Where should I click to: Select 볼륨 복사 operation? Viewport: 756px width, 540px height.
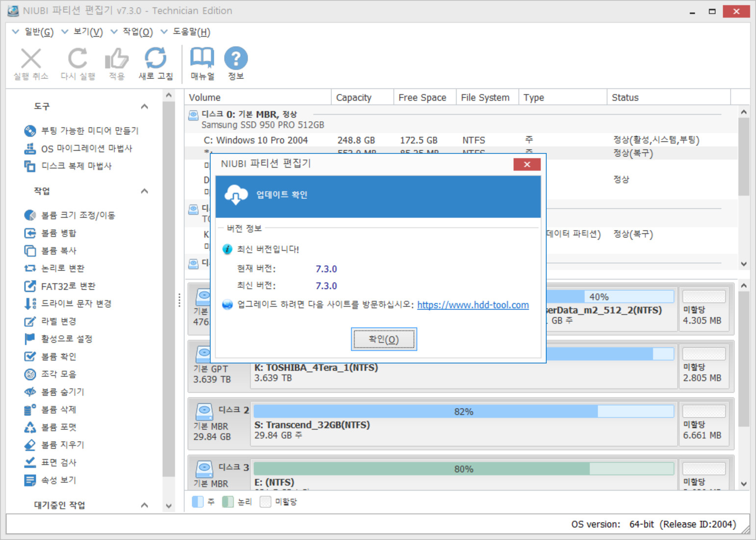coord(50,250)
